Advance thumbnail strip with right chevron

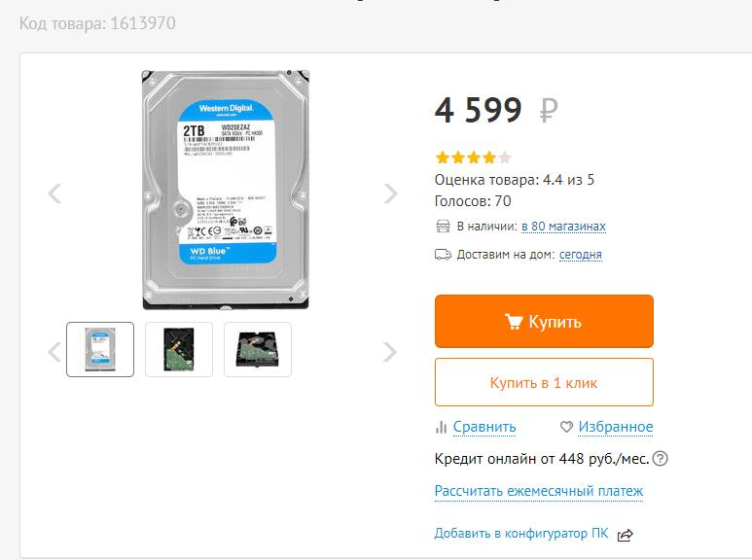click(x=390, y=352)
